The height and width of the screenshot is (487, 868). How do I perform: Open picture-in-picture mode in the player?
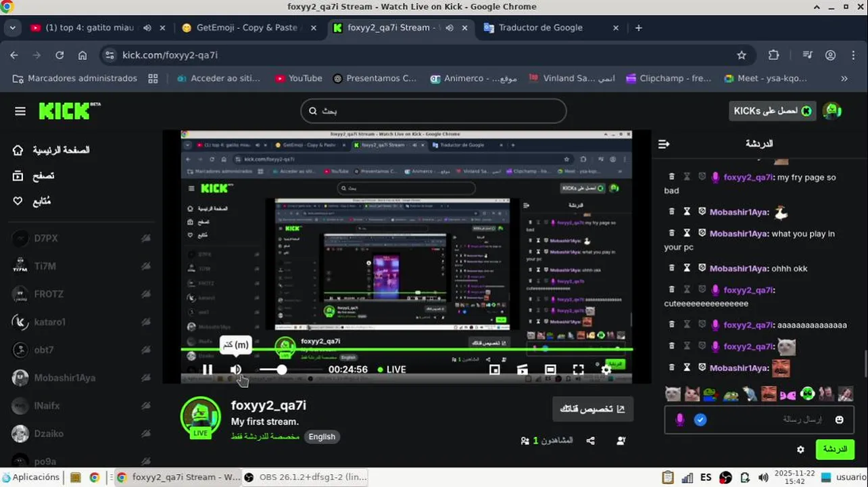pos(494,369)
